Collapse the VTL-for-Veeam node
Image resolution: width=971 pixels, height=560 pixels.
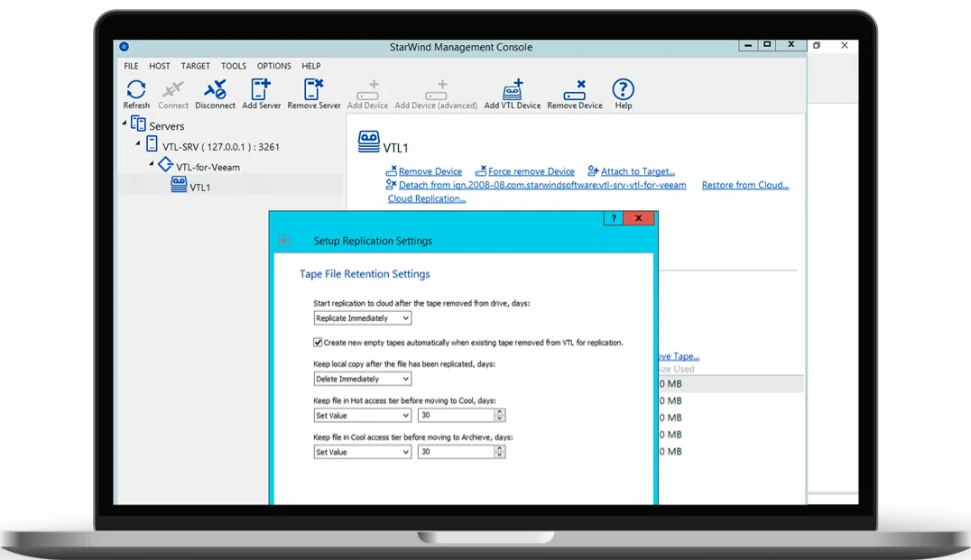(x=152, y=164)
